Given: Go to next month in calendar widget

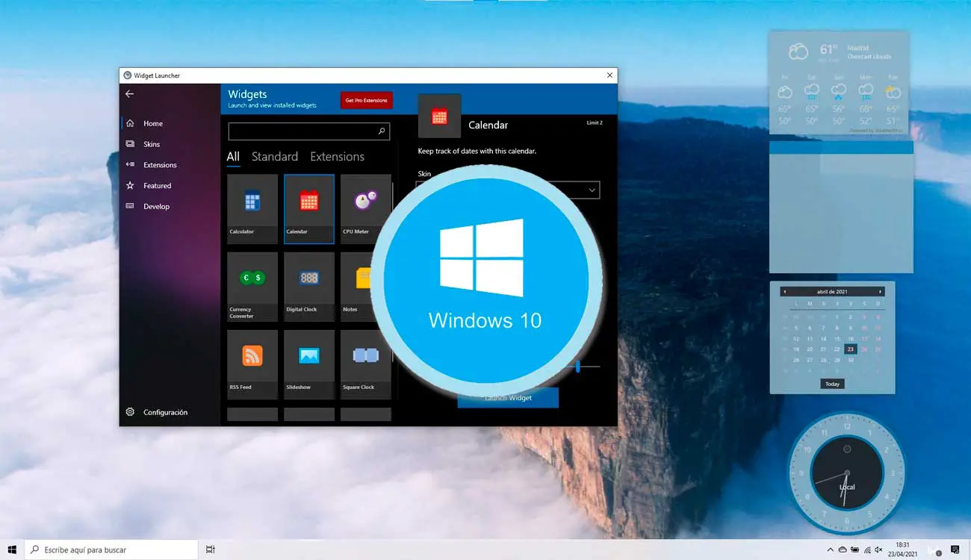Looking at the screenshot, I should click(x=880, y=292).
